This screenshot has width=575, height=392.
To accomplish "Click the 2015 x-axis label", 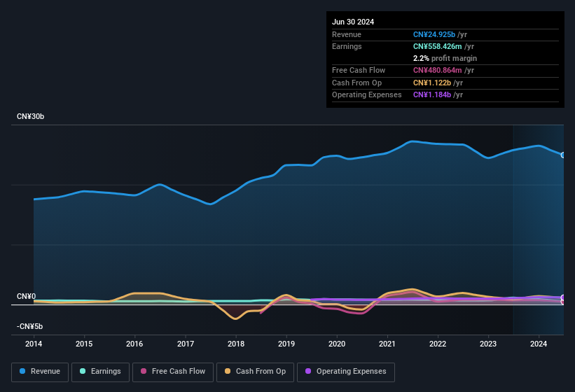I will [x=84, y=344].
